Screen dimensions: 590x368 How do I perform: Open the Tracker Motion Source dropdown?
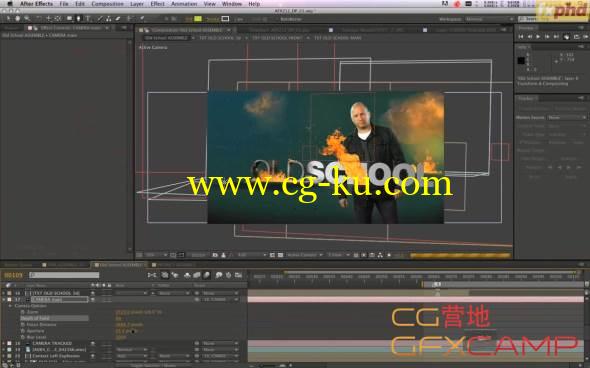pos(567,118)
